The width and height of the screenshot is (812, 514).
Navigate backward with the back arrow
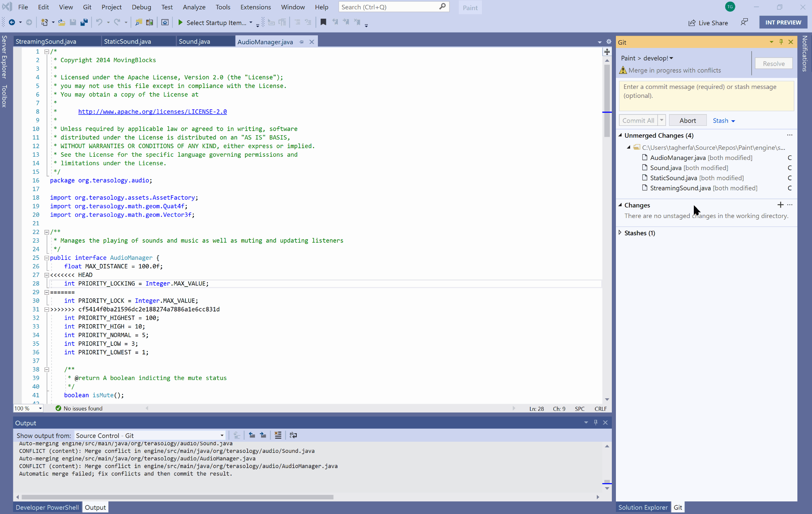click(12, 22)
